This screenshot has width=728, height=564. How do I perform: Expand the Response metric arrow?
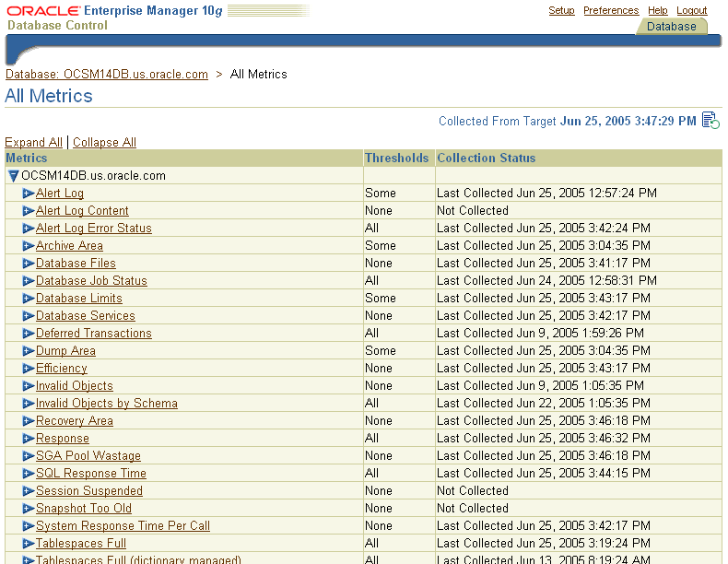pos(29,438)
